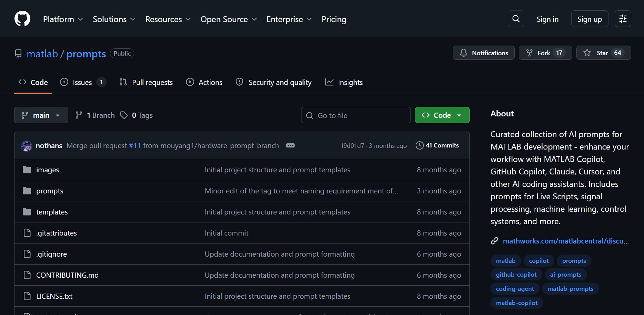Open the Issues tab
The height and width of the screenshot is (315, 644).
83,82
